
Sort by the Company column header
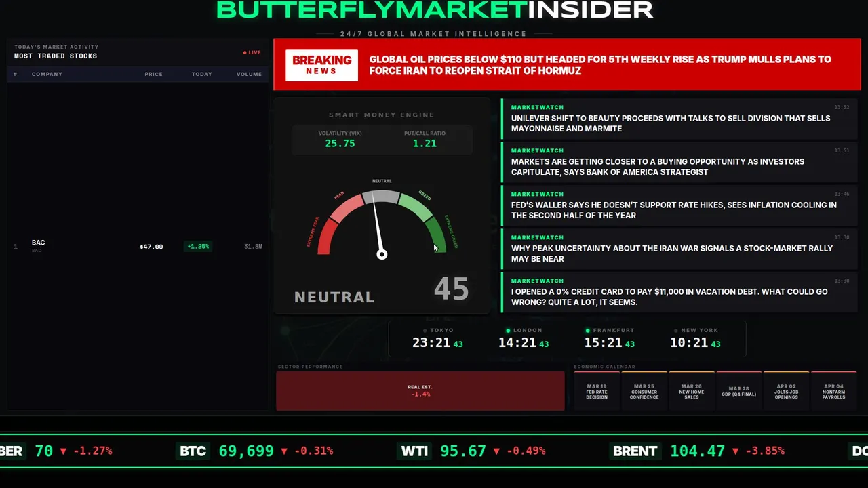click(47, 74)
